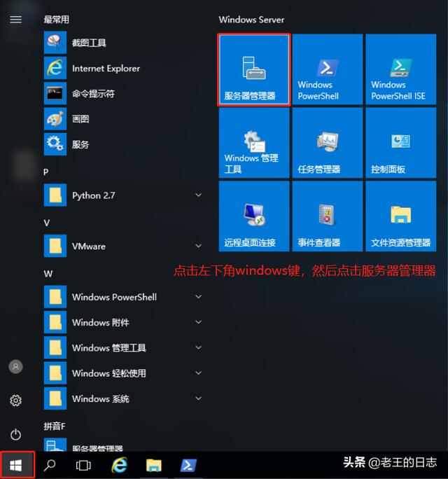Click Windows 管理工具 folder label in list
448x479 pixels.
[109, 347]
